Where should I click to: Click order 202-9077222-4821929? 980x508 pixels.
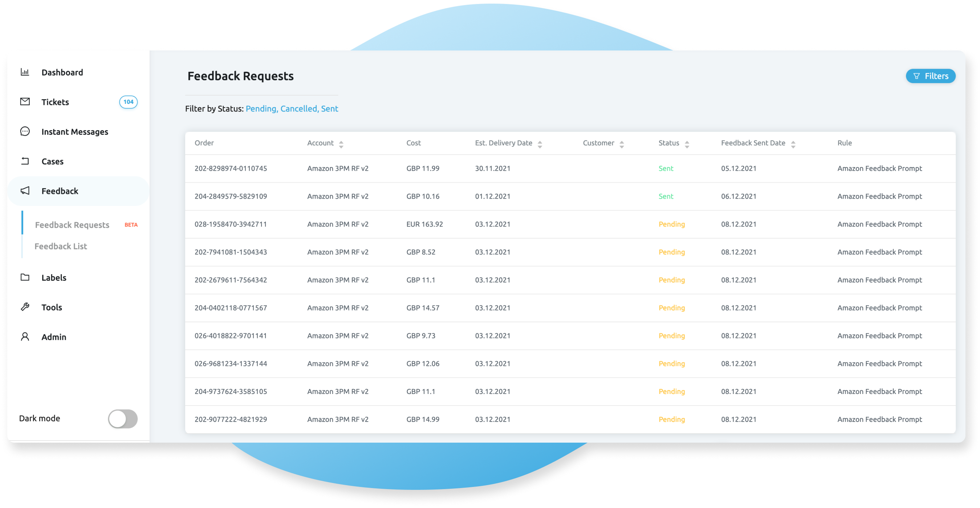click(231, 419)
